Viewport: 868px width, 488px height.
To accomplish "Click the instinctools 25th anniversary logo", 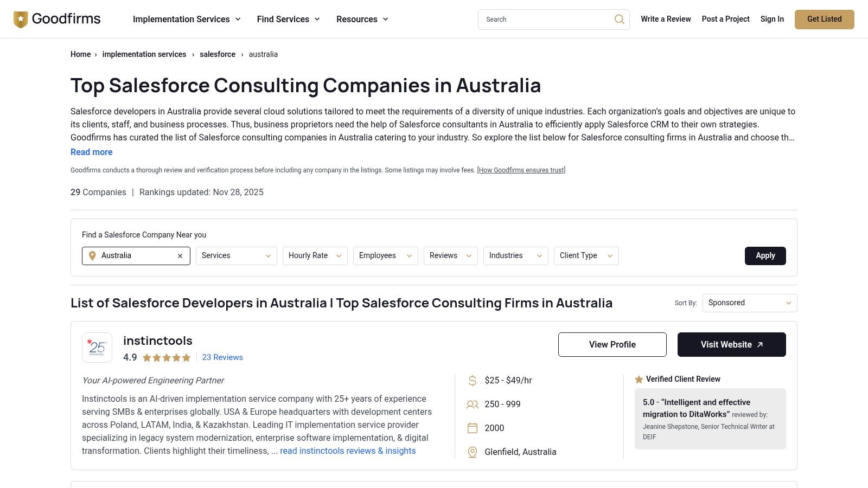I will (x=97, y=347).
